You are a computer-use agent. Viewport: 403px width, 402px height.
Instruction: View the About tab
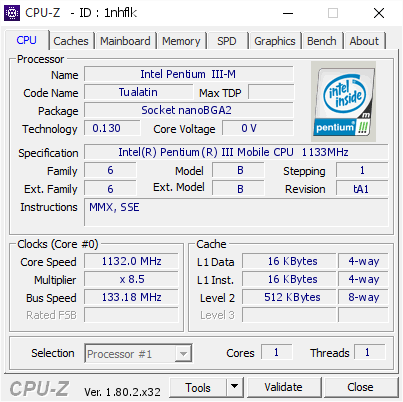(364, 41)
